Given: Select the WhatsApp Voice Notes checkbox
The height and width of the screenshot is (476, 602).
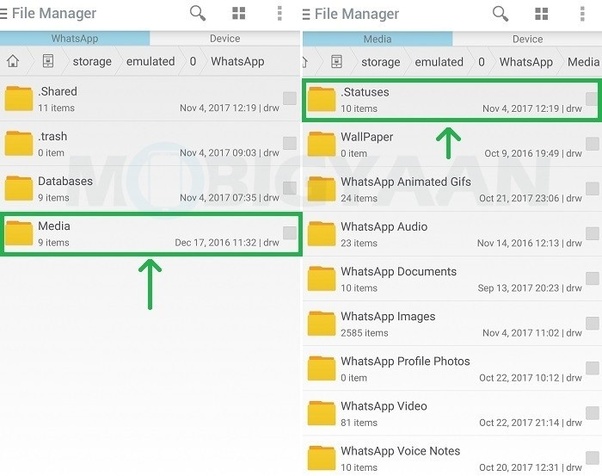Looking at the screenshot, I should point(592,458).
